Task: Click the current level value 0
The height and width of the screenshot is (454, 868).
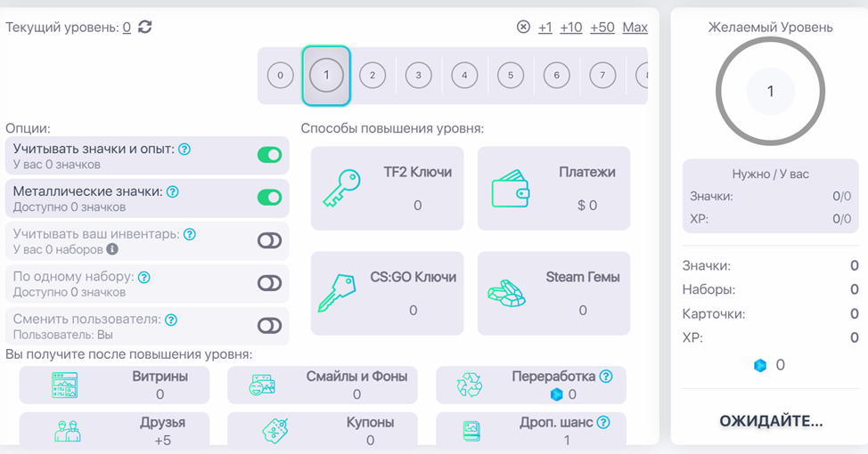Action: [127, 28]
